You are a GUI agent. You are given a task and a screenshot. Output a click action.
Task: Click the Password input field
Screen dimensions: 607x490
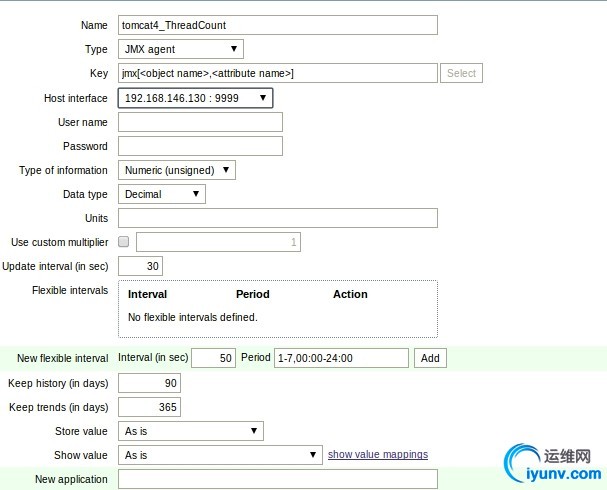[200, 146]
